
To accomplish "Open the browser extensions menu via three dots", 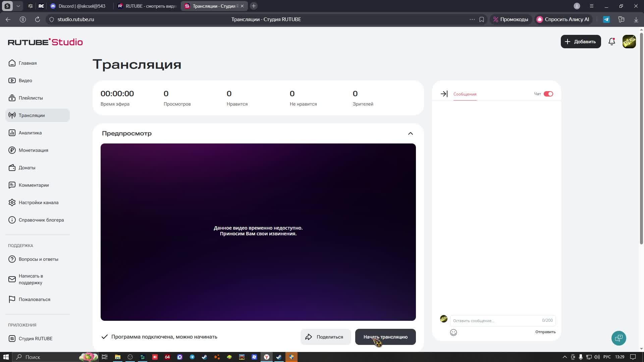I will click(x=472, y=19).
